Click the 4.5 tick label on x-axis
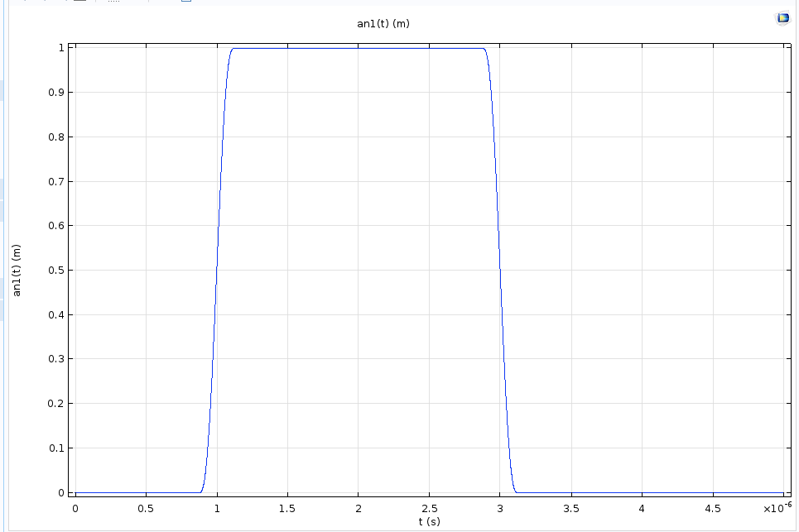Image resolution: width=799 pixels, height=532 pixels. click(x=712, y=507)
